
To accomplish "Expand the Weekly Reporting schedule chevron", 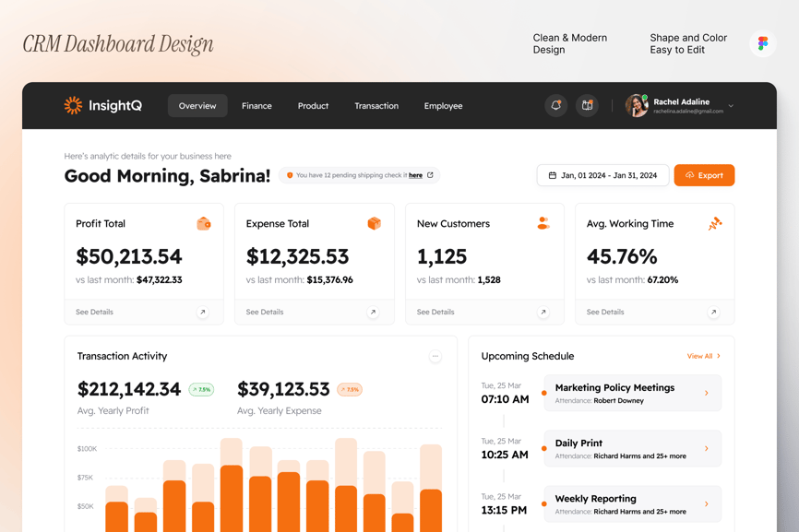I will click(x=707, y=504).
